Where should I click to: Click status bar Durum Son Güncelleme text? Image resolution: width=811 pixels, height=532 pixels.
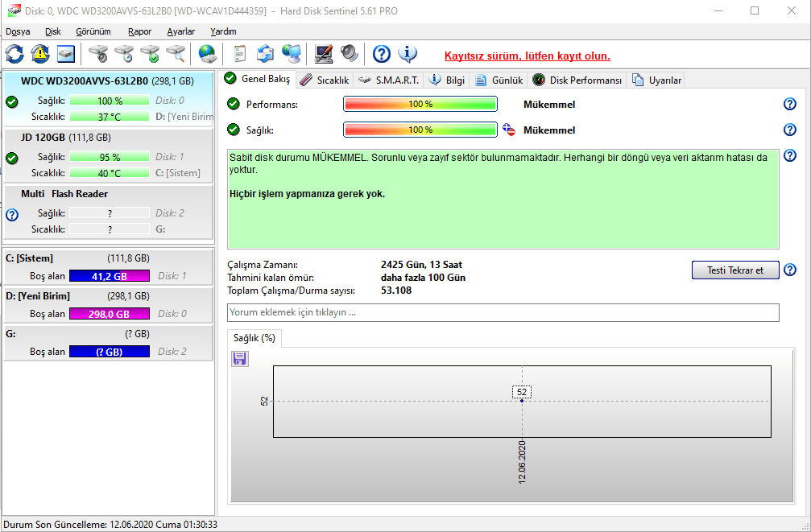click(x=110, y=525)
